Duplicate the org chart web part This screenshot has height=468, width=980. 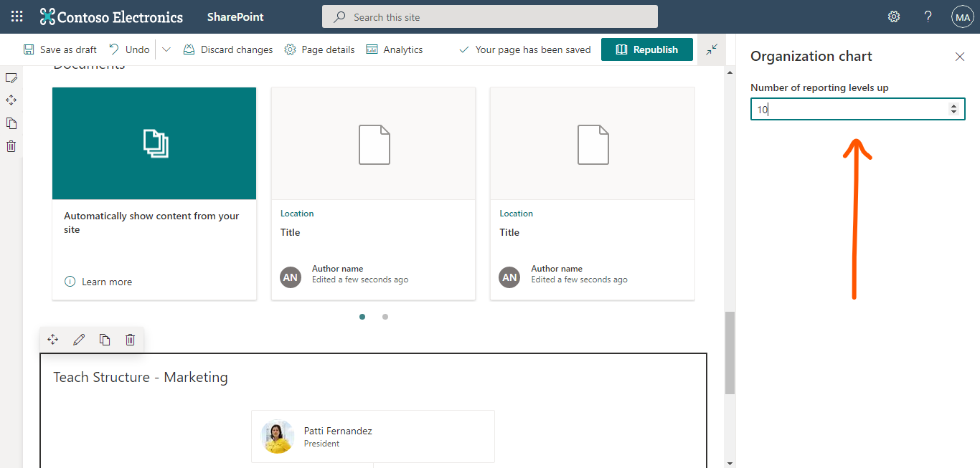point(105,339)
